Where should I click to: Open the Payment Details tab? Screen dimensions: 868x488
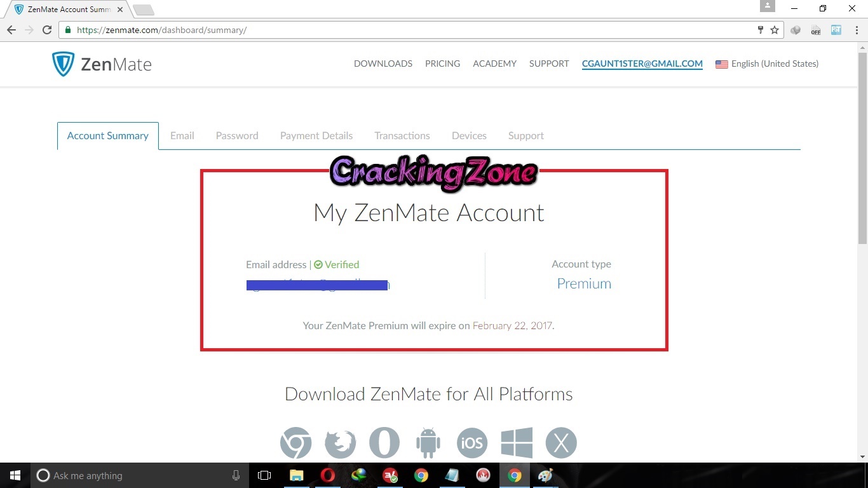pyautogui.click(x=316, y=136)
